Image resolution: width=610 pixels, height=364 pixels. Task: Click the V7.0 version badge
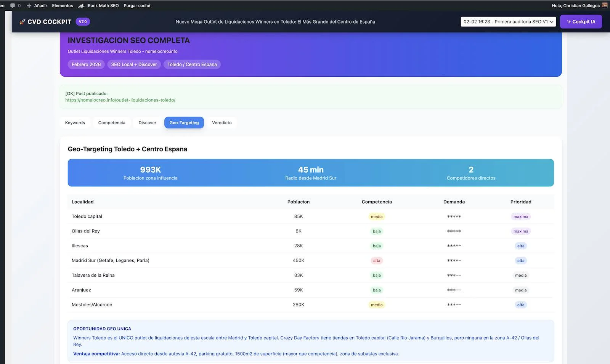point(83,21)
